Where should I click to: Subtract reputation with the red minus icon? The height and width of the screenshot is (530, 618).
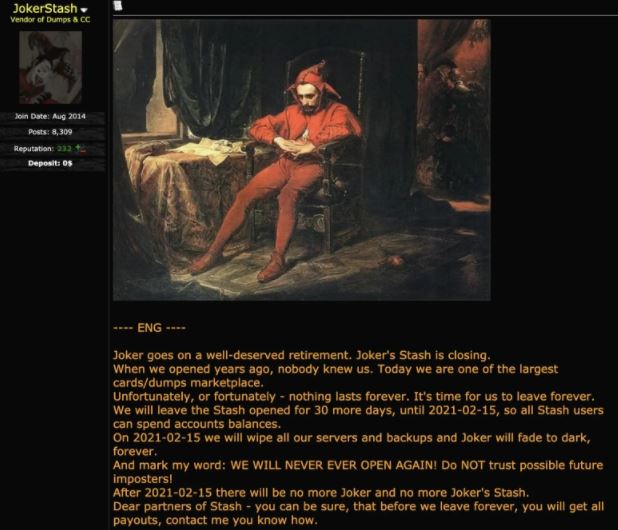coord(83,149)
